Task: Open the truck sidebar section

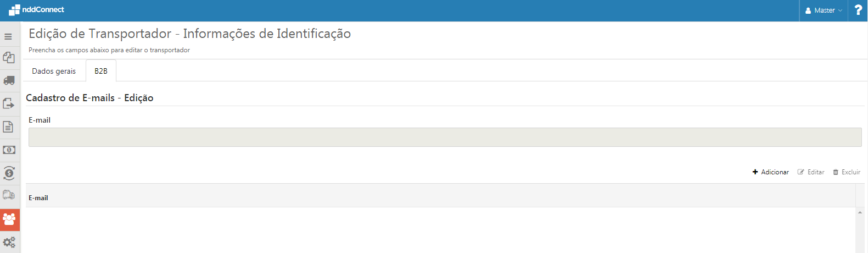Action: 9,80
